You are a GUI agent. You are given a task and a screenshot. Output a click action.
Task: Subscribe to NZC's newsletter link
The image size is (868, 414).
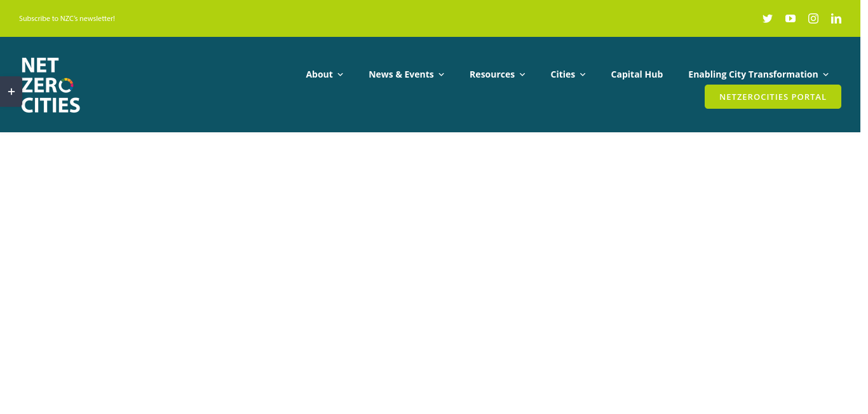click(x=67, y=18)
